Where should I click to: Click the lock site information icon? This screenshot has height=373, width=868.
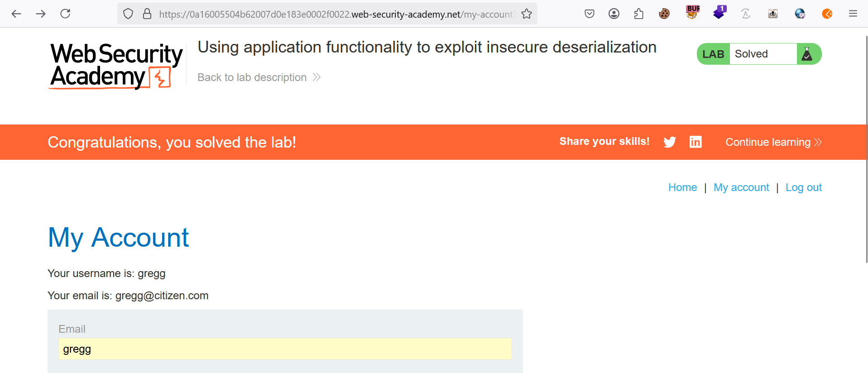(147, 14)
